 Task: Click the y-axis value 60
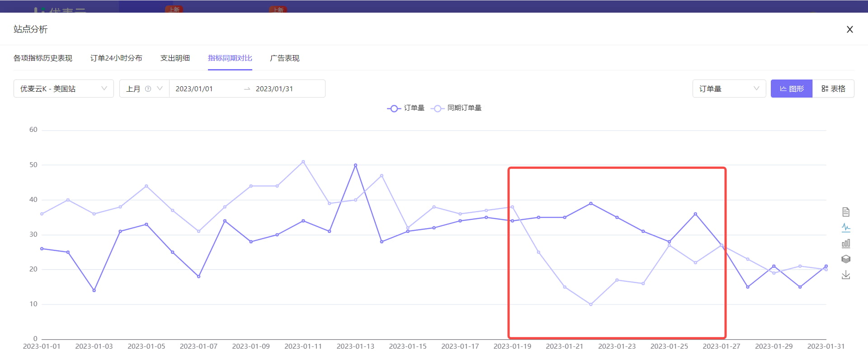pos(33,130)
